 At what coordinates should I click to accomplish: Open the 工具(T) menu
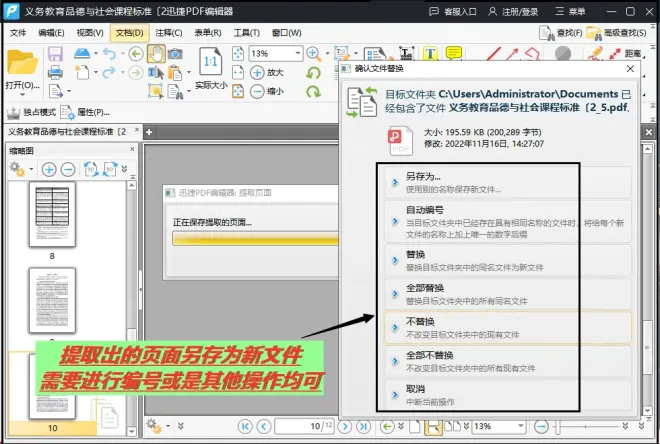(247, 33)
